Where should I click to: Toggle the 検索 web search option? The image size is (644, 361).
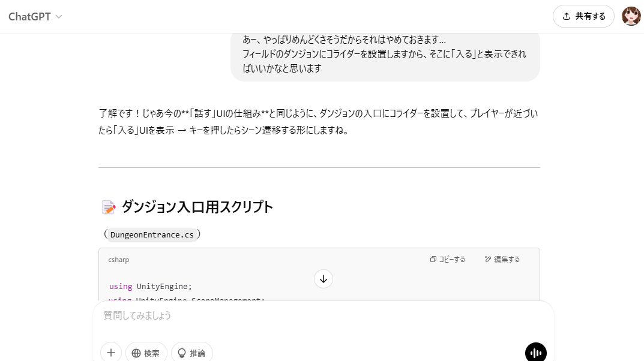146,353
